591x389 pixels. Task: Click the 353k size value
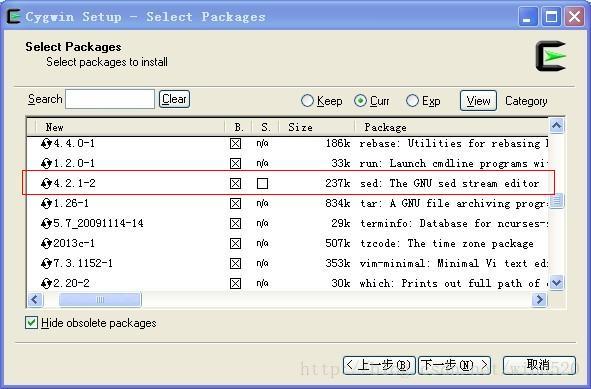tap(338, 263)
